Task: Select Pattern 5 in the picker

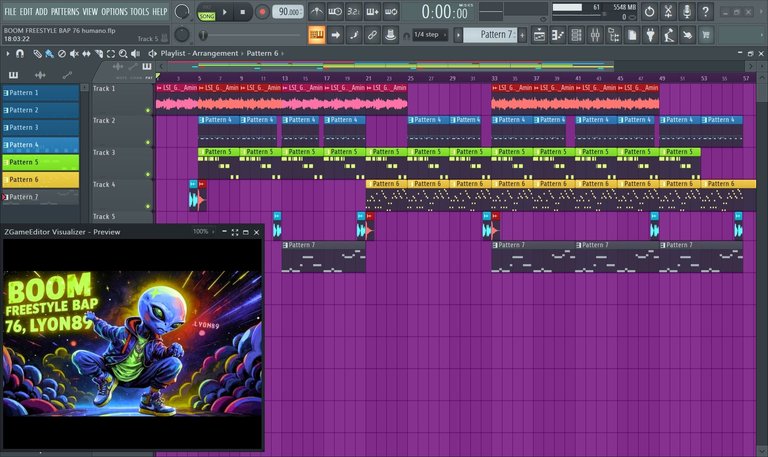Action: click(x=41, y=162)
